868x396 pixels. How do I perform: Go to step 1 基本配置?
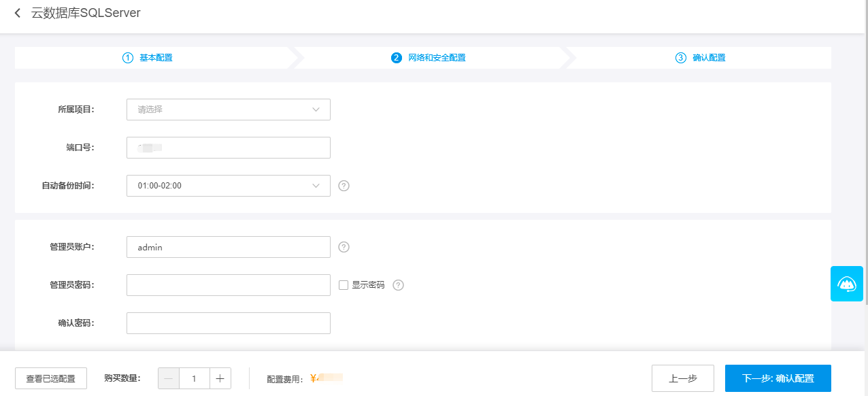point(148,58)
